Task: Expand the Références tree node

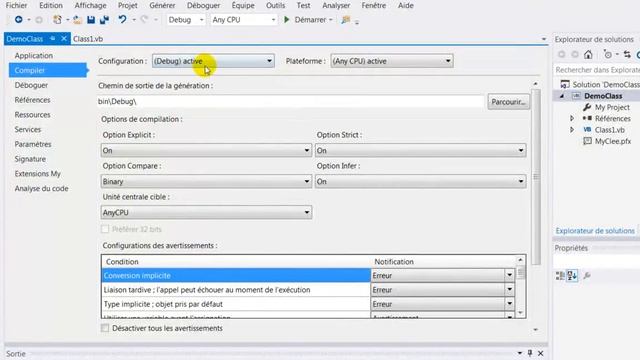Action: pos(572,118)
